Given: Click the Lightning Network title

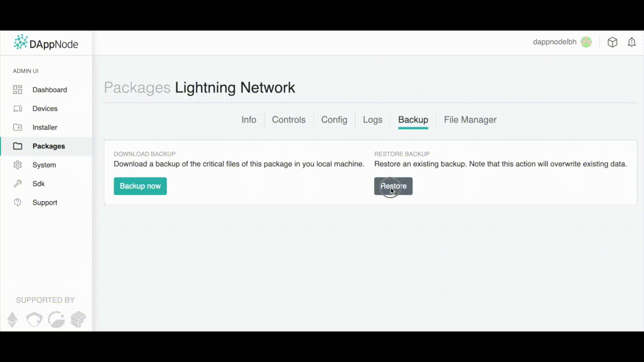Looking at the screenshot, I should coord(235,87).
